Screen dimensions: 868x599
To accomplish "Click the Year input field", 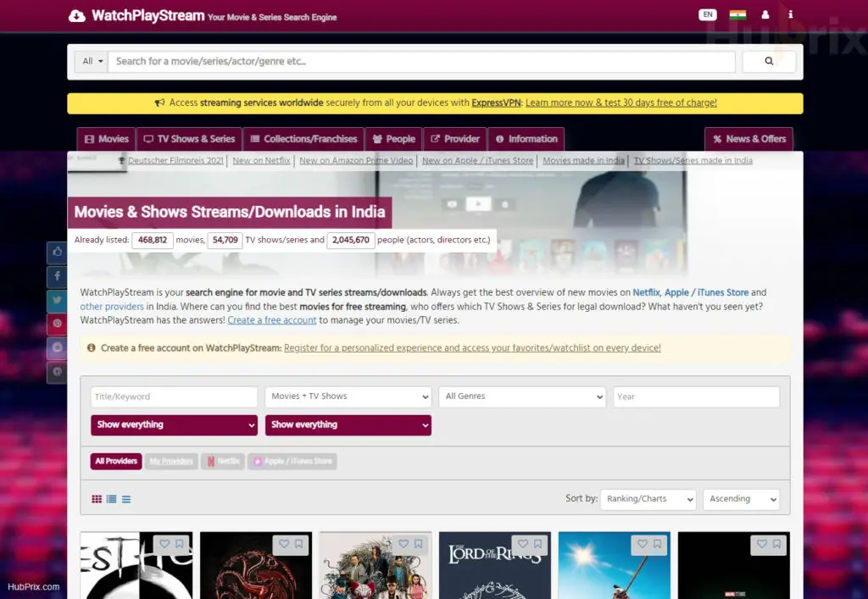I will click(x=697, y=397).
